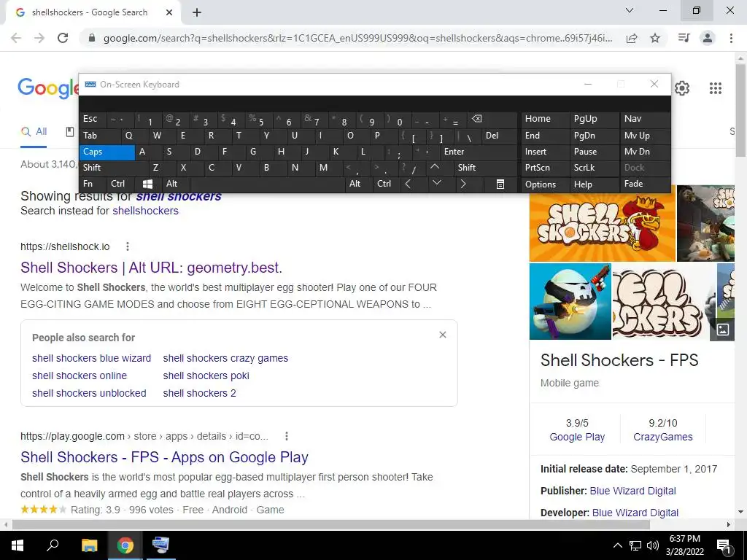
Task: Click the Tab key on On-Screen Keyboard
Action: [x=99, y=136]
